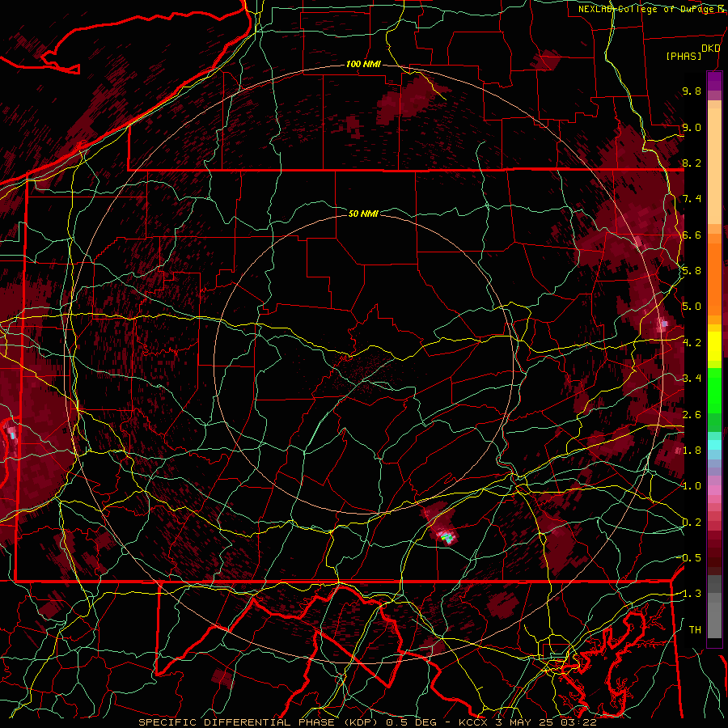Click the 0.2 value on color scale
This screenshot has width=728, height=728.
point(692,523)
